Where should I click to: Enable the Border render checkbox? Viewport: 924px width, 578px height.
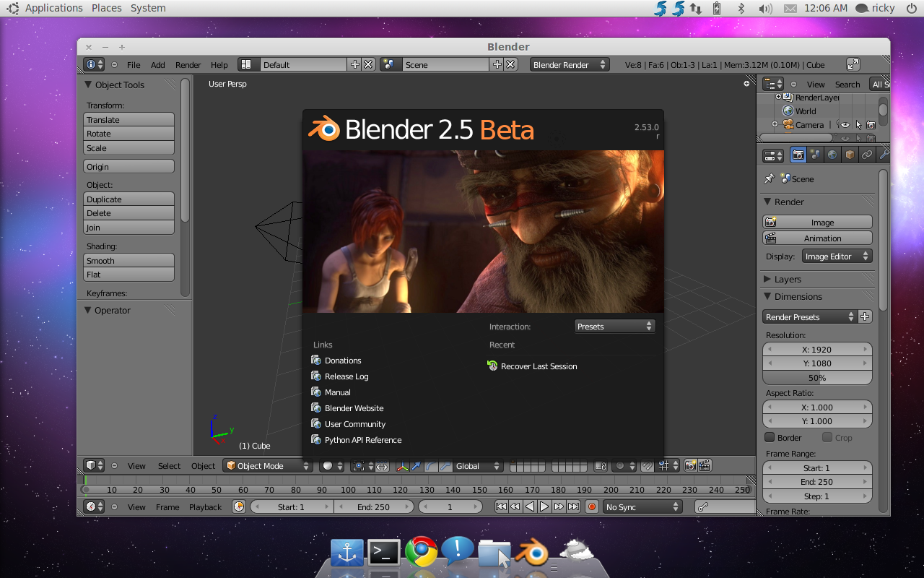[x=770, y=437]
